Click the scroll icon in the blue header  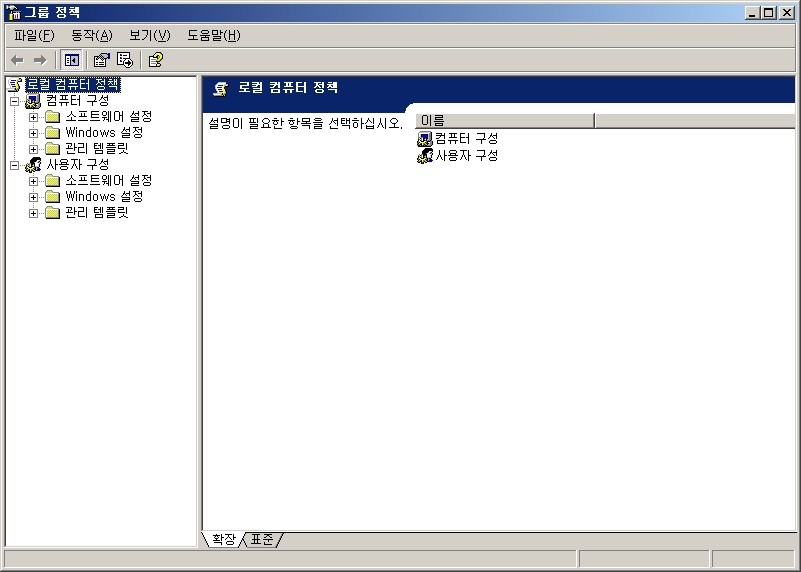point(220,89)
